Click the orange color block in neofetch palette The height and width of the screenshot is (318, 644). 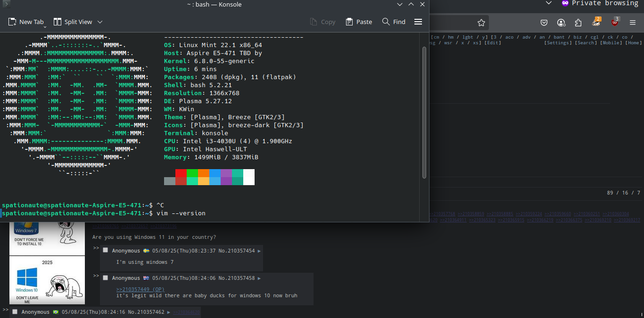[204, 173]
